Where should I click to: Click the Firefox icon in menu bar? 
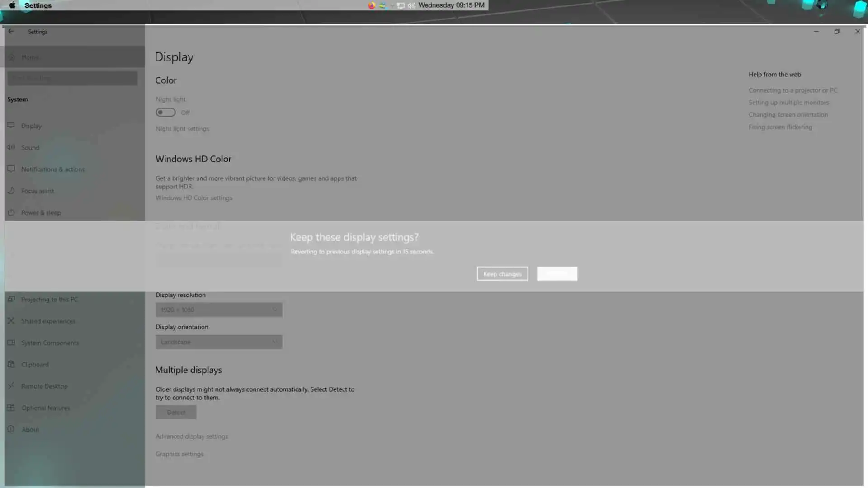click(372, 5)
